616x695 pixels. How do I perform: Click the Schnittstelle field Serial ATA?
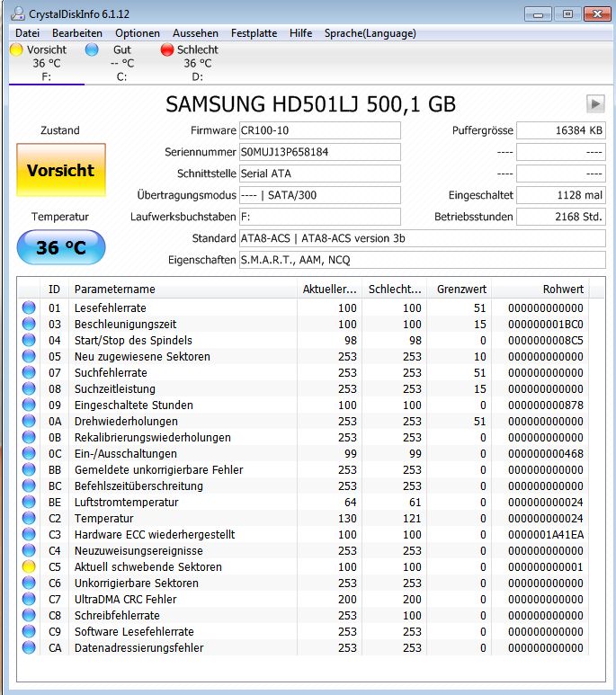[320, 174]
